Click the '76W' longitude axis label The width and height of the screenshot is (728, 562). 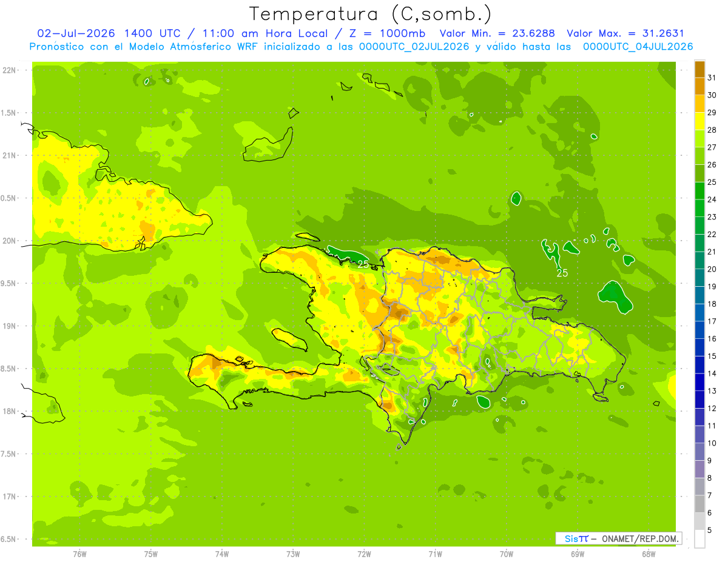79,554
